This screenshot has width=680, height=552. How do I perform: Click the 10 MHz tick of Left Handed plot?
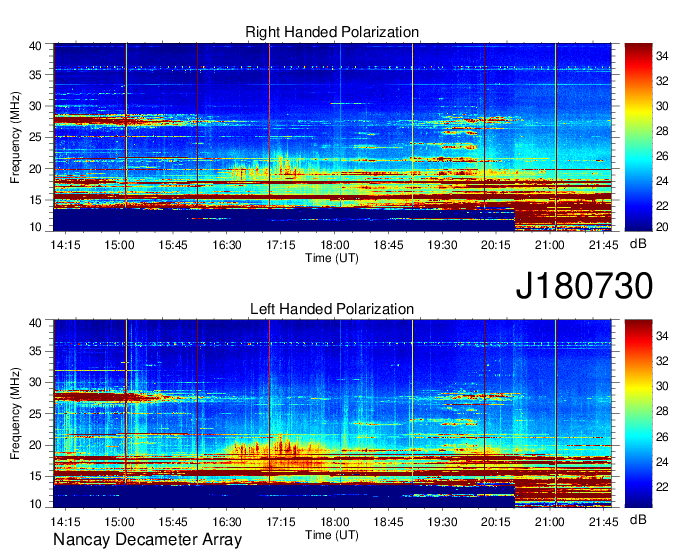tap(35, 504)
